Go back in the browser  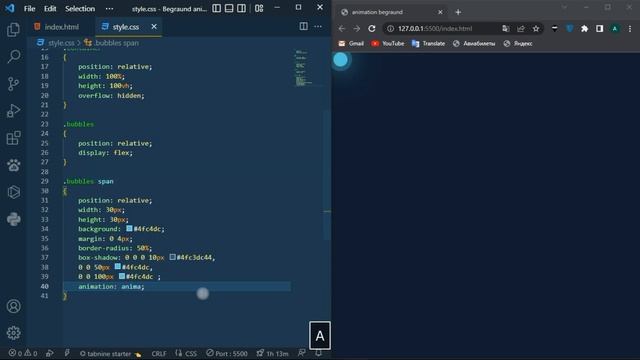[342, 29]
